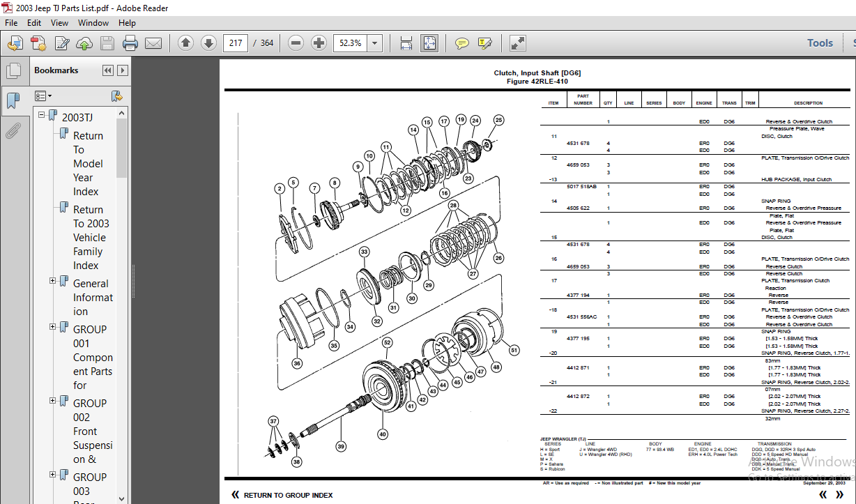This screenshot has width=856, height=504.
Task: Open the bookmarks options dropdown
Action: coord(43,96)
